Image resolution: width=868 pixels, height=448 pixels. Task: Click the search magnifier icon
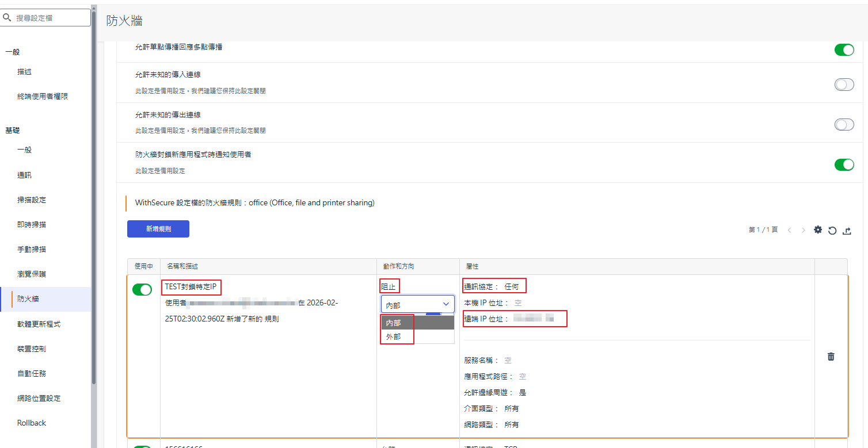click(x=7, y=18)
